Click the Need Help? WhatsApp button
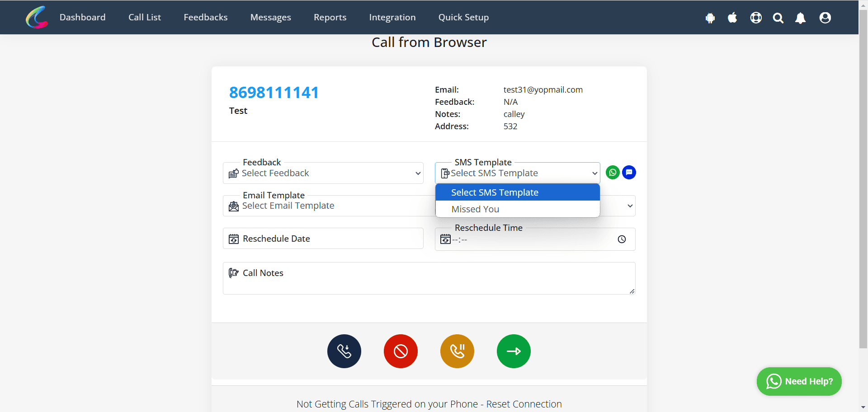This screenshot has width=868, height=412. tap(799, 381)
